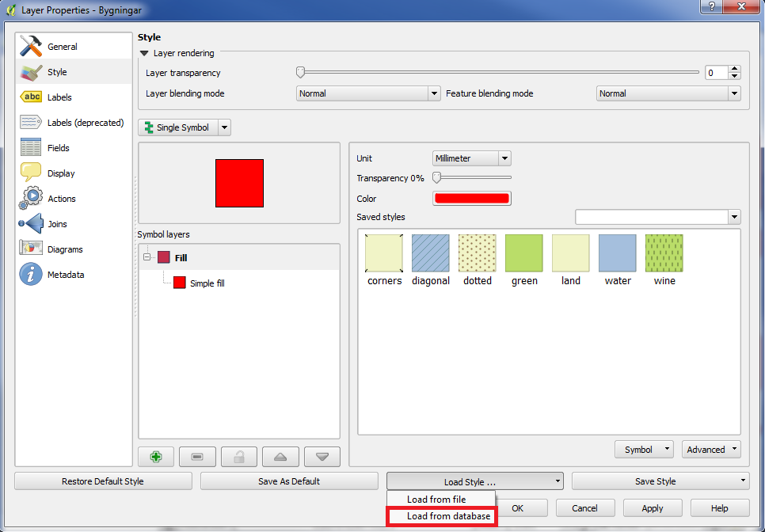765x532 pixels.
Task: Open the Advanced dropdown button
Action: point(711,450)
